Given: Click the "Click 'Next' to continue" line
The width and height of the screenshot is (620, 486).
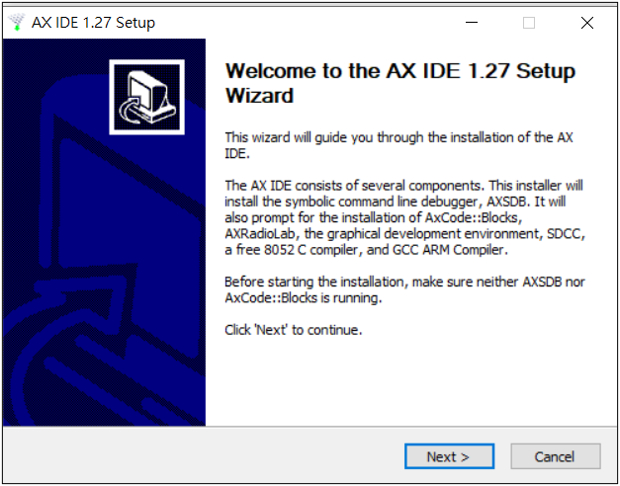Looking at the screenshot, I should [293, 330].
